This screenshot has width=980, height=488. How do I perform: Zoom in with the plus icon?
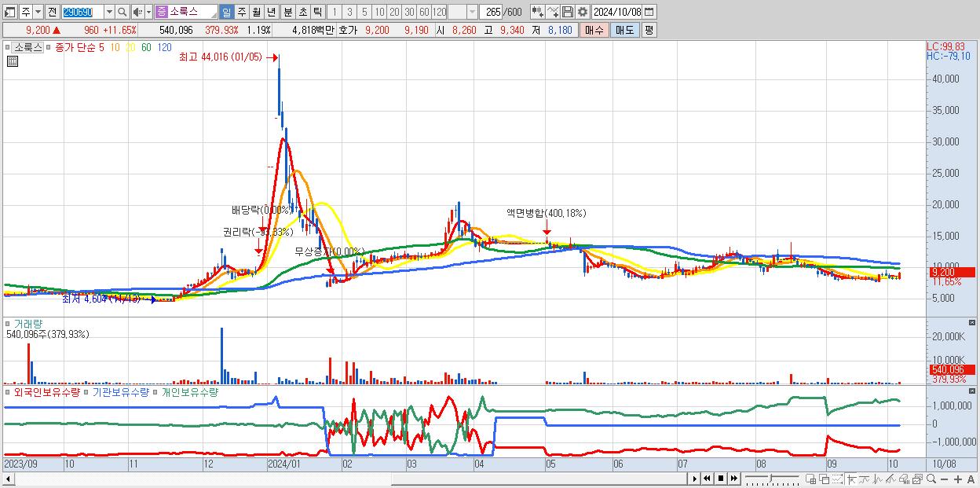[957, 479]
